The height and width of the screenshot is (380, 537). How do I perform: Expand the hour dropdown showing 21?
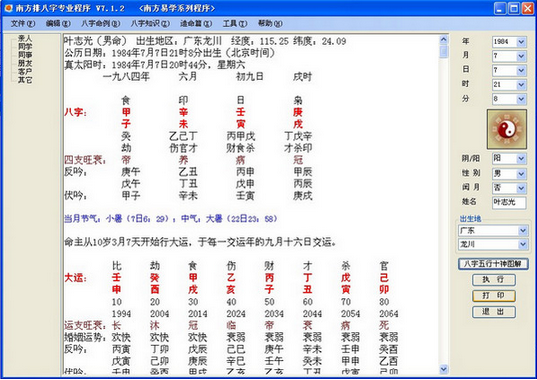521,85
